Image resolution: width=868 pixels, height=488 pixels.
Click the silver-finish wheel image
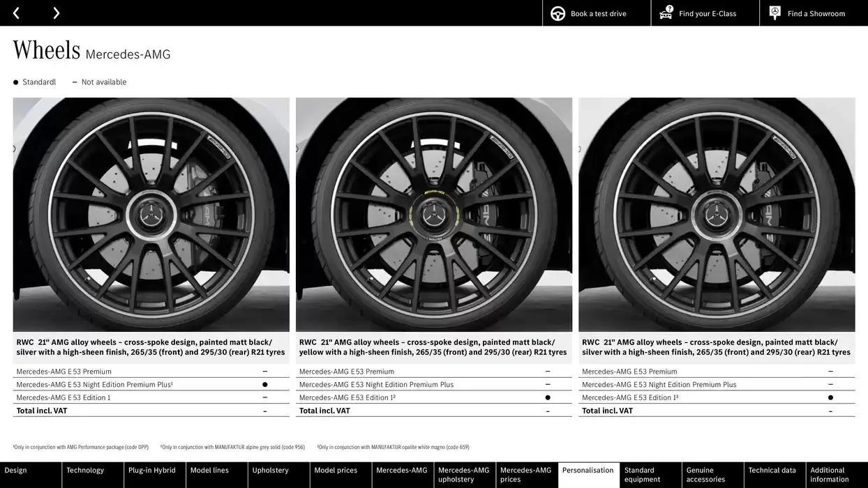click(151, 215)
